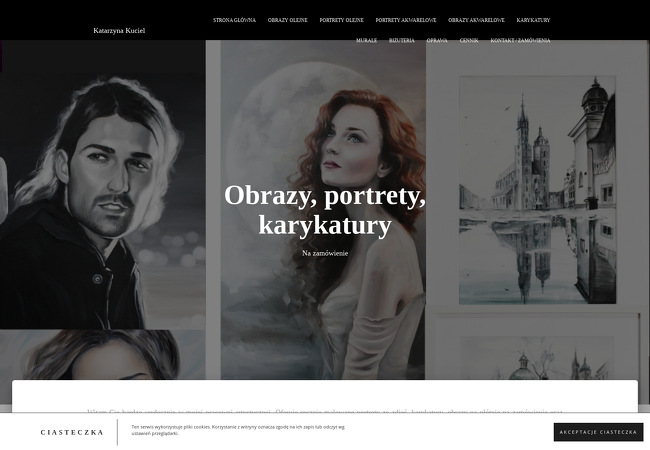Open Obrazy Akwarelowe section
Viewport: 650px width, 450px height.
click(x=476, y=20)
